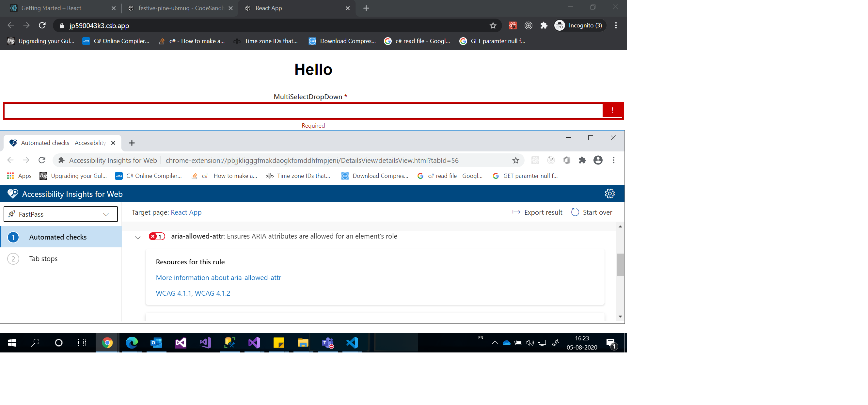Viewport: 868px width, 405px height.
Task: Click the results vertical scrollbar thumb
Action: (620, 265)
